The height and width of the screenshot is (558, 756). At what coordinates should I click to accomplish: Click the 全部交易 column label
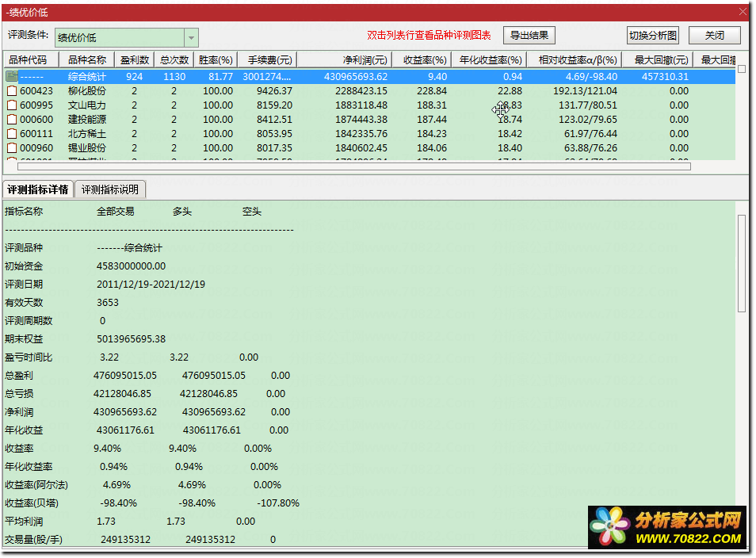[x=115, y=212]
